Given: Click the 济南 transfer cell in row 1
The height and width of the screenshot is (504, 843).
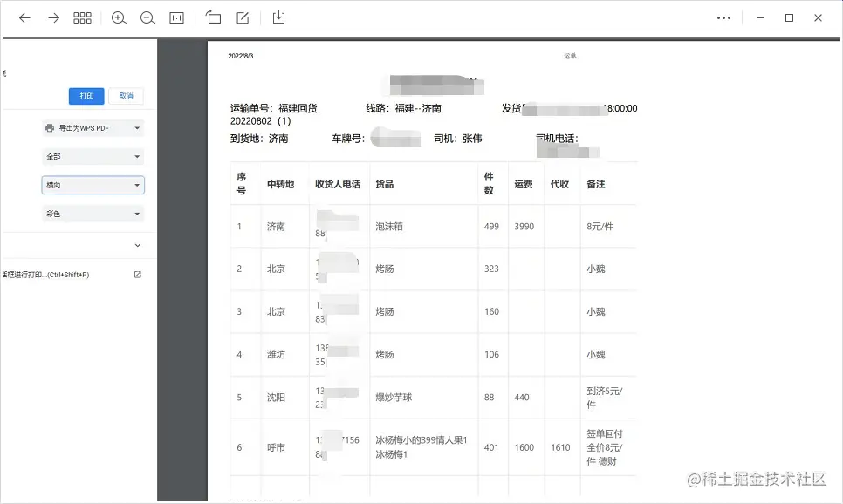Looking at the screenshot, I should click(x=276, y=226).
